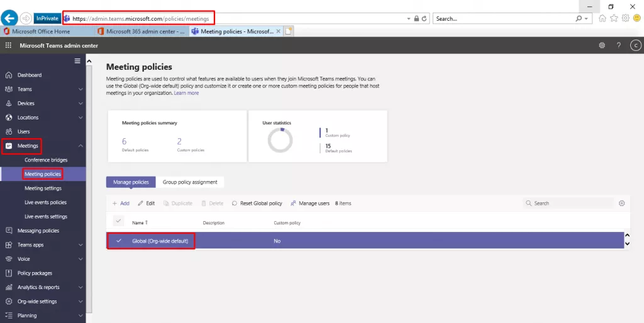Image resolution: width=644 pixels, height=323 pixels.
Task: Click the settings gear in Teams header
Action: point(602,45)
